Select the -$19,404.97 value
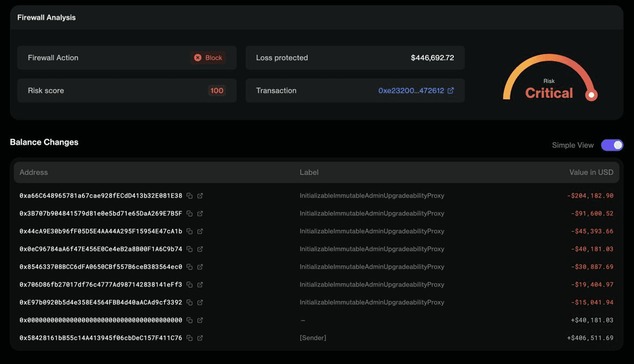The width and height of the screenshot is (634, 364). tap(592, 285)
